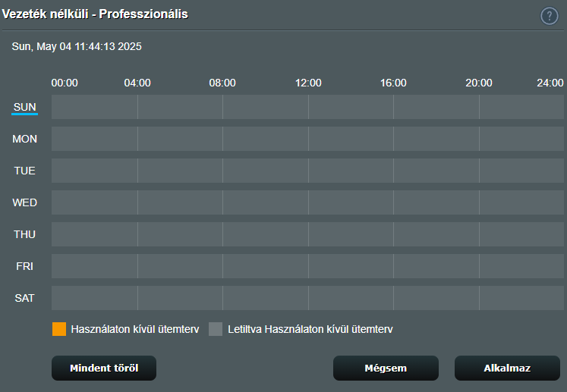Select the SAT day label

24,298
